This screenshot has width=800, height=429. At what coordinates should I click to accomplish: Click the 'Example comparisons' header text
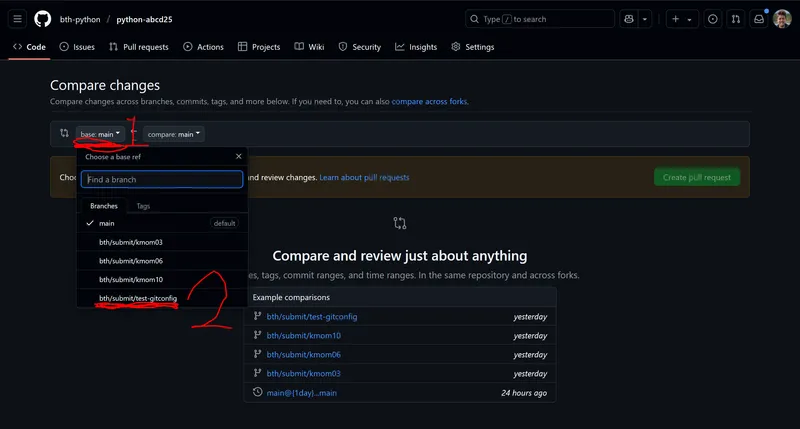291,297
